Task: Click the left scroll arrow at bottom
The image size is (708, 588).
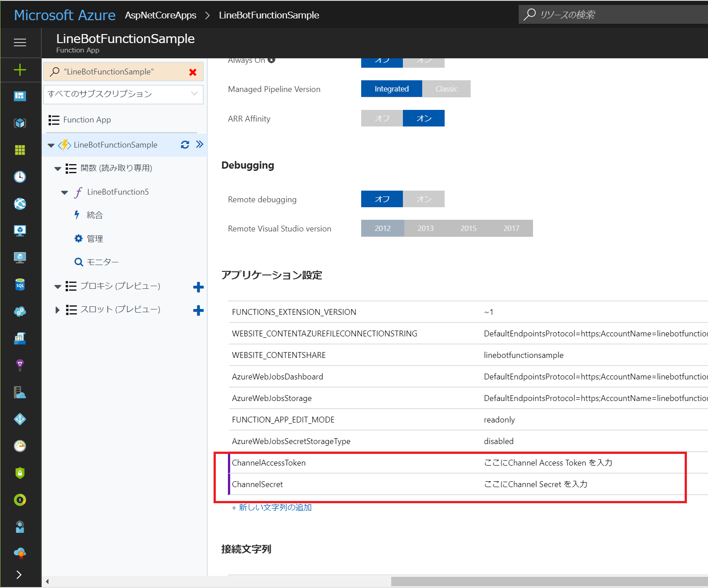Action: coord(47,582)
